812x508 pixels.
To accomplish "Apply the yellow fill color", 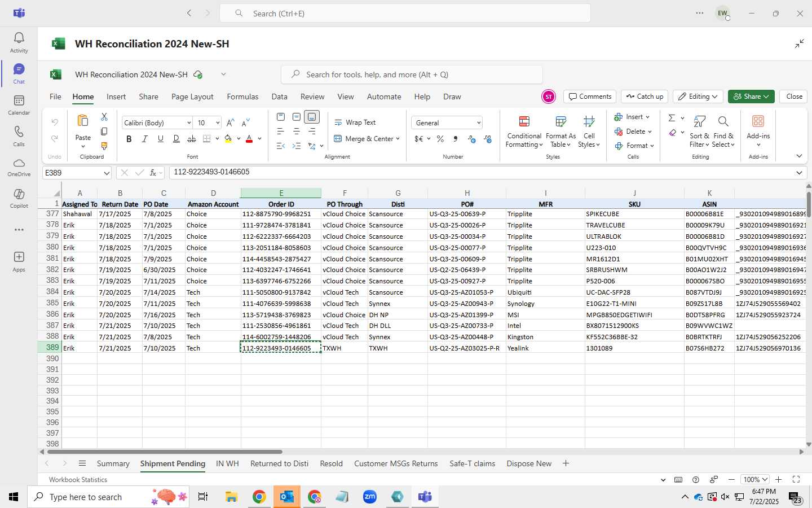I will (228, 139).
